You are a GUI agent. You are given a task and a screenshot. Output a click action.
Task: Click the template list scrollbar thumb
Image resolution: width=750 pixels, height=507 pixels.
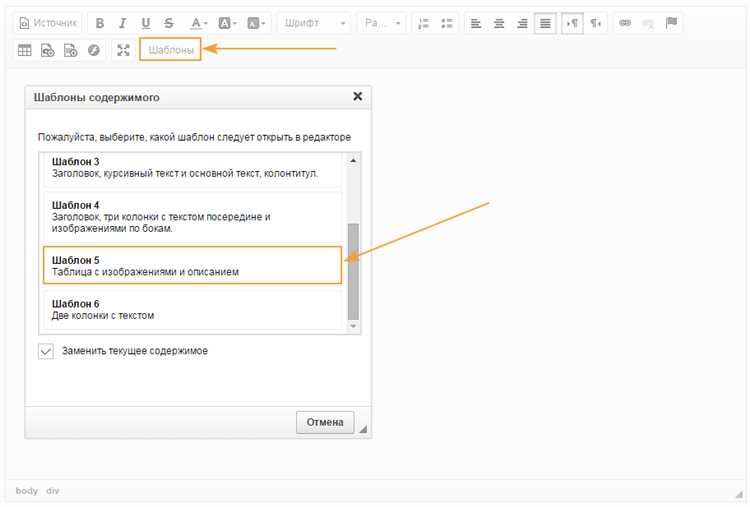coord(353,271)
